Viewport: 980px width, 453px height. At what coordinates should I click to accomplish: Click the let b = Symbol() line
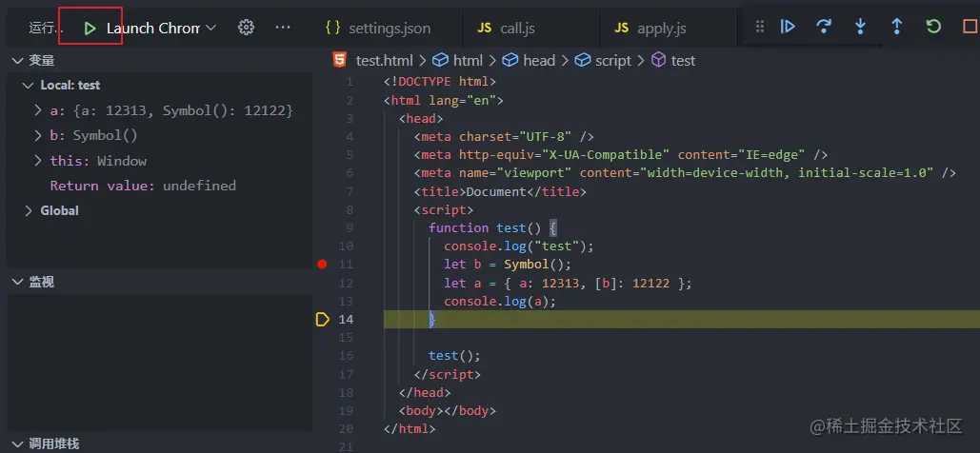pyautogui.click(x=508, y=265)
